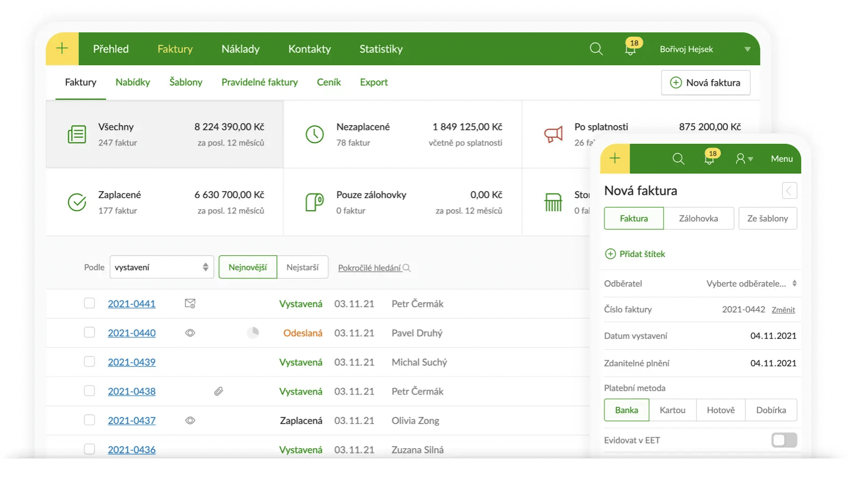
Task: Click the Zaplacené checkmark circle icon
Action: (x=77, y=202)
